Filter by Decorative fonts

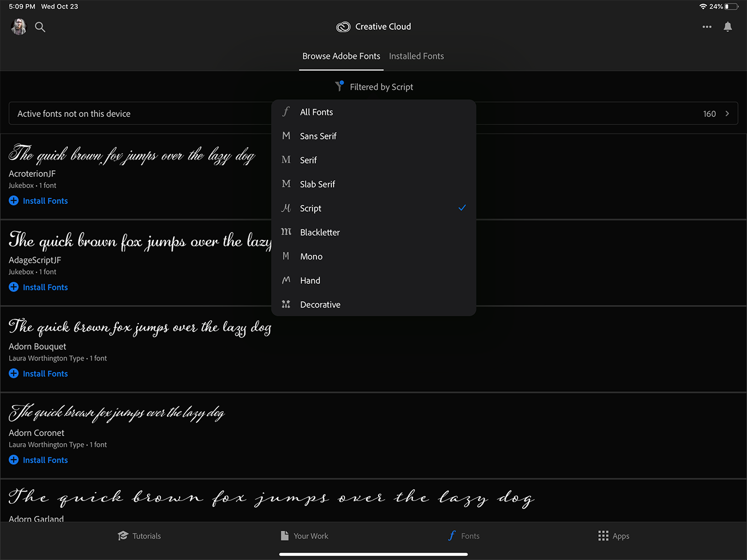point(374,304)
